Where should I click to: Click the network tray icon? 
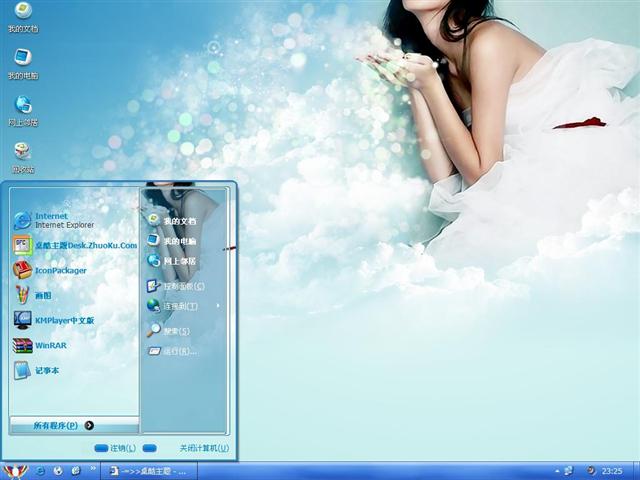click(569, 471)
